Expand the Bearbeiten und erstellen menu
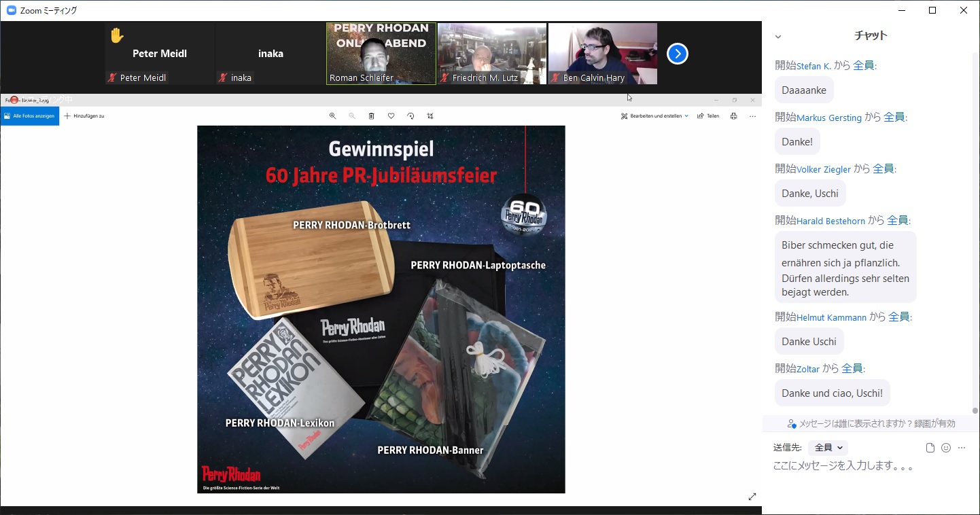Viewport: 980px width, 515px height. click(x=654, y=116)
